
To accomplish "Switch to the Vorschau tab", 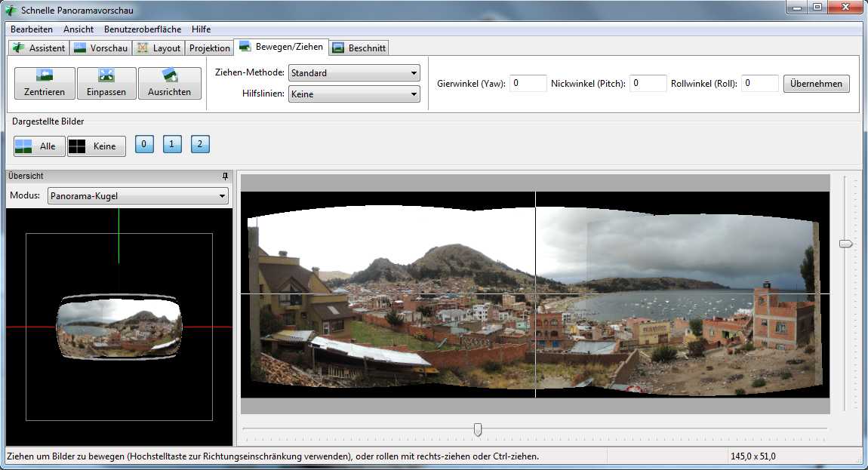I will (100, 48).
